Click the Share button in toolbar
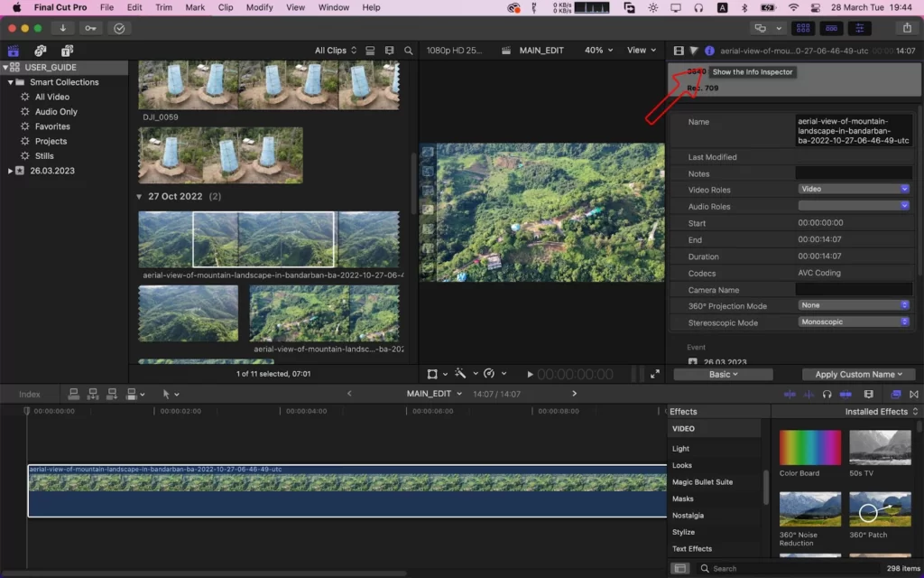 coord(907,28)
